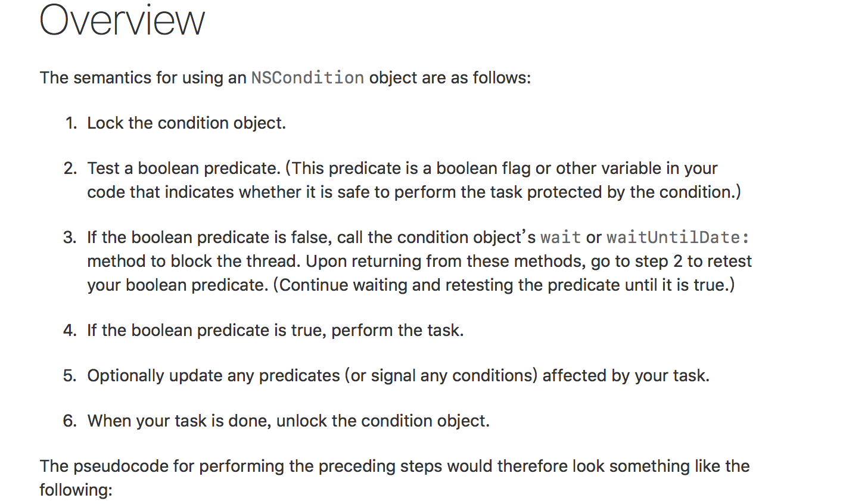Click list number 6 marker

coord(70,421)
